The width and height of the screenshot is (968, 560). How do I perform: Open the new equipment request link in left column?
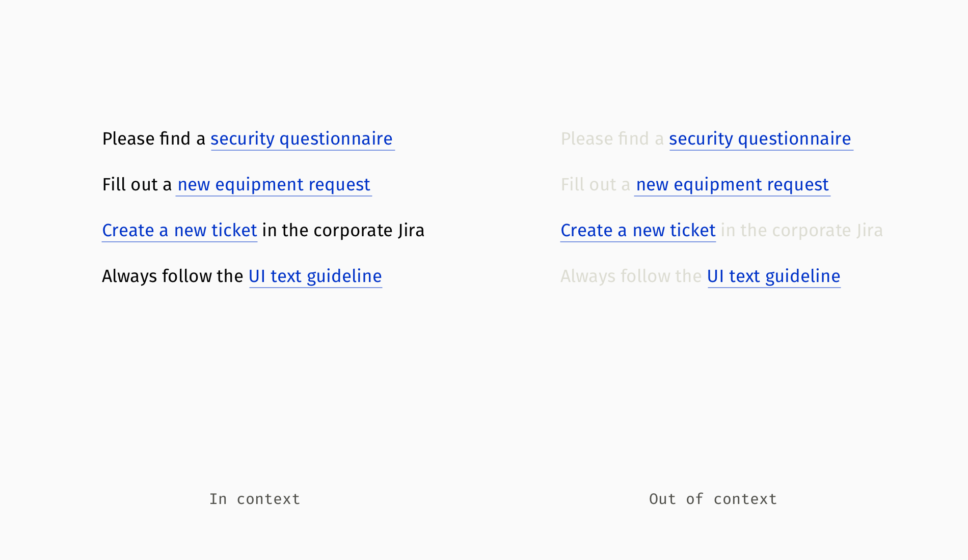274,185
